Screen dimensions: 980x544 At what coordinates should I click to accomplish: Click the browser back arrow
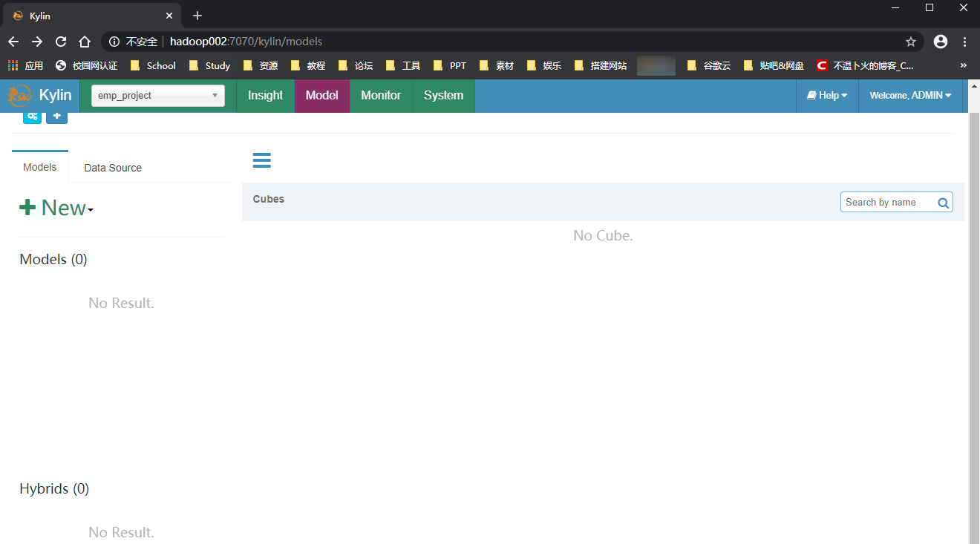click(x=13, y=42)
